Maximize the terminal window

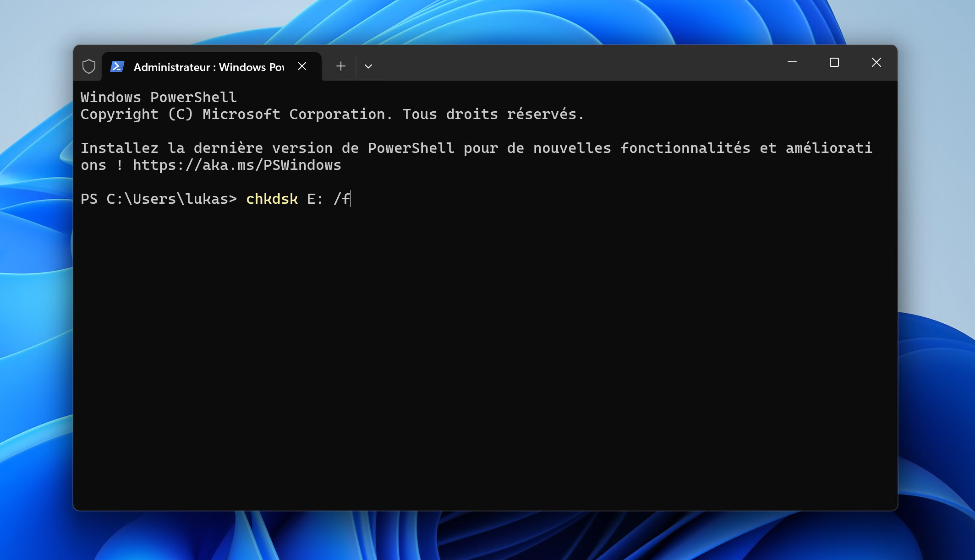point(834,62)
